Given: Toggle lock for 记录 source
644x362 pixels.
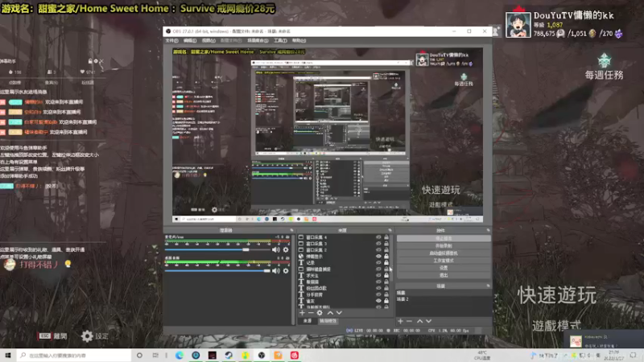Looking at the screenshot, I should pyautogui.click(x=386, y=263).
